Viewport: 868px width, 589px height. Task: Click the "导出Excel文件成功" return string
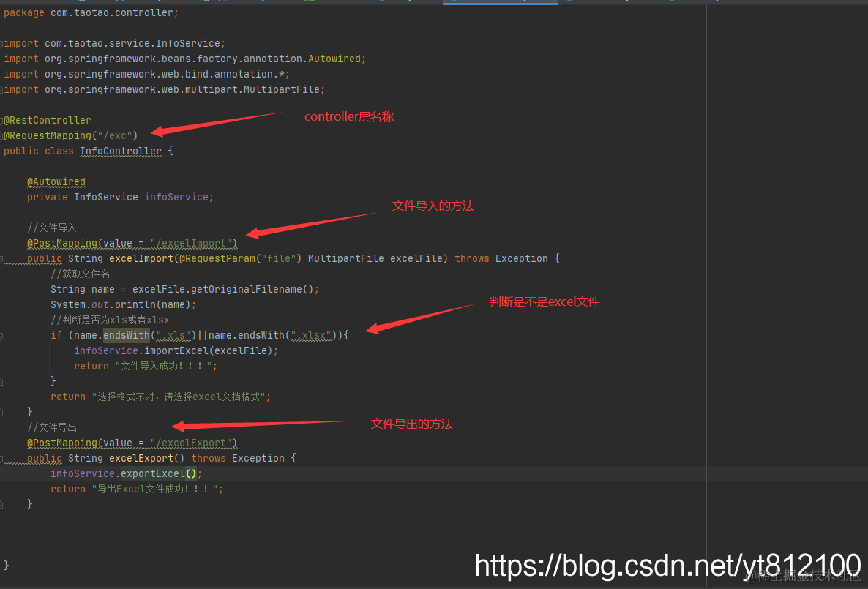(x=155, y=489)
